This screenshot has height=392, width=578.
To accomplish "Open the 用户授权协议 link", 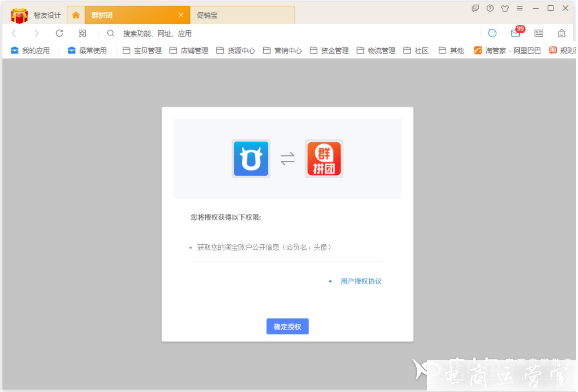I will [361, 281].
